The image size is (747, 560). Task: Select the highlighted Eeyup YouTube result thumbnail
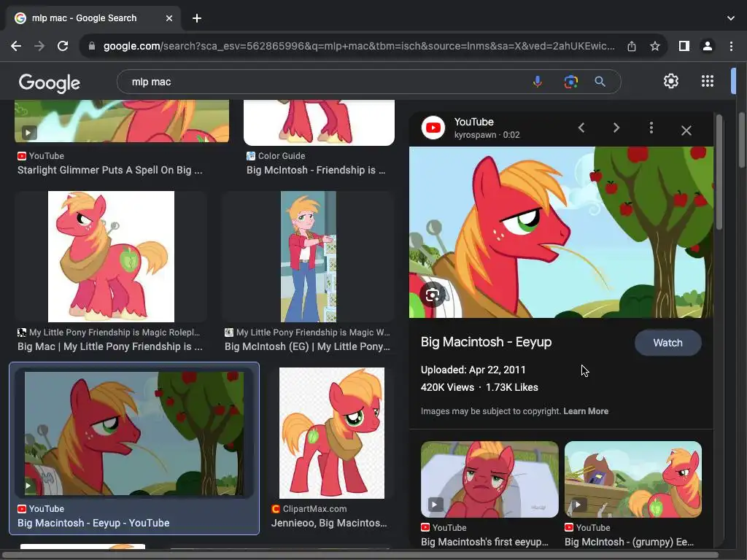pos(134,433)
